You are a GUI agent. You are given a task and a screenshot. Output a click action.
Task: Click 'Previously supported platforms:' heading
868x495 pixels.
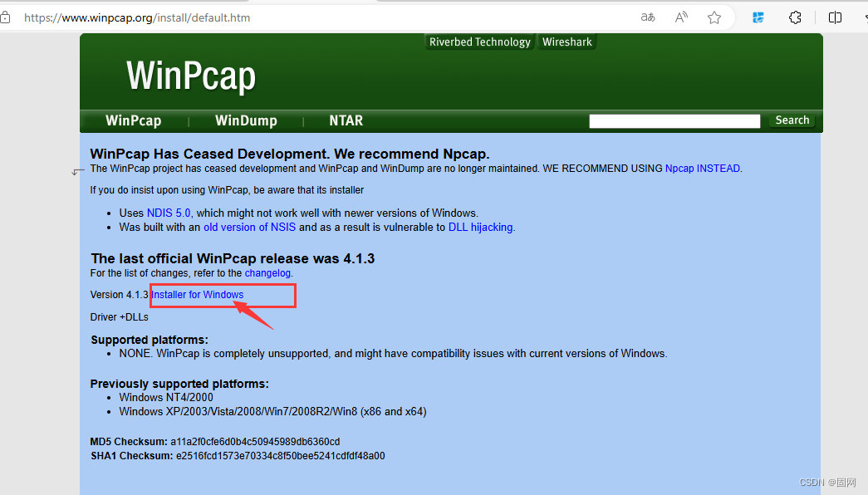point(179,384)
